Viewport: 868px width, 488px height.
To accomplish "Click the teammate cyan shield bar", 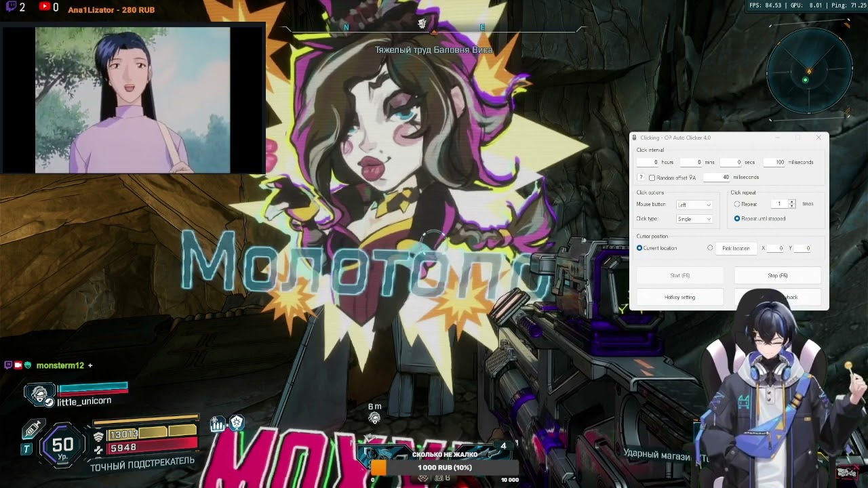I will coord(92,387).
